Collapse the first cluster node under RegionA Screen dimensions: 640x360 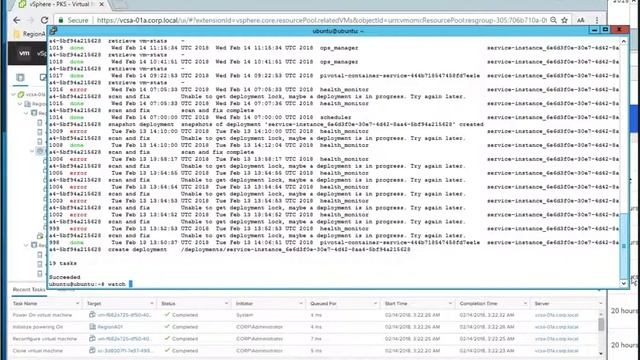27,113
